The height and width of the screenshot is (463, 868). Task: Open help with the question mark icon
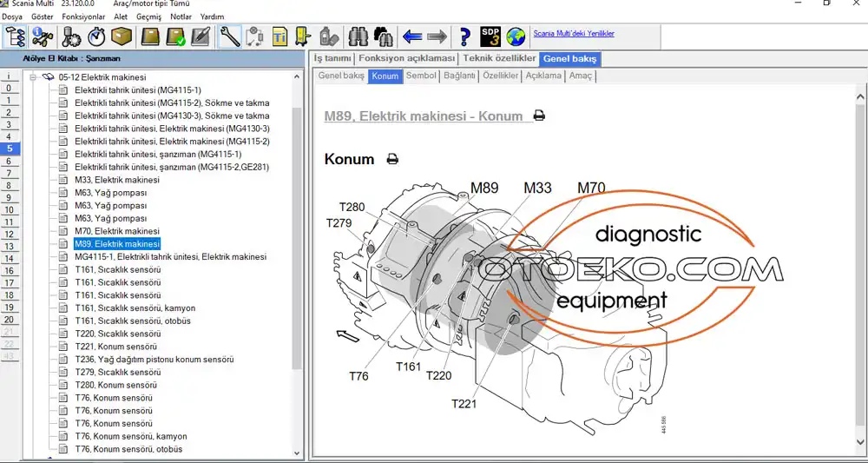pos(465,36)
